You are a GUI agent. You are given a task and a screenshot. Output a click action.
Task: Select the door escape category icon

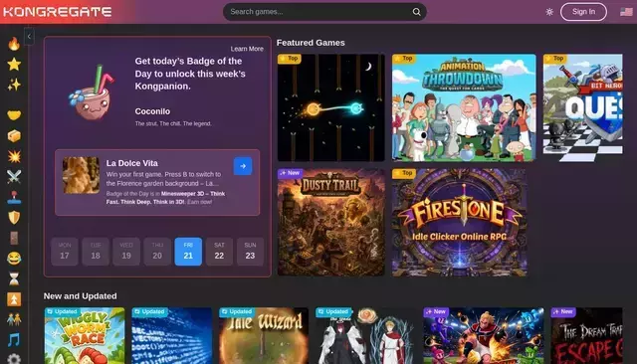coord(14,239)
